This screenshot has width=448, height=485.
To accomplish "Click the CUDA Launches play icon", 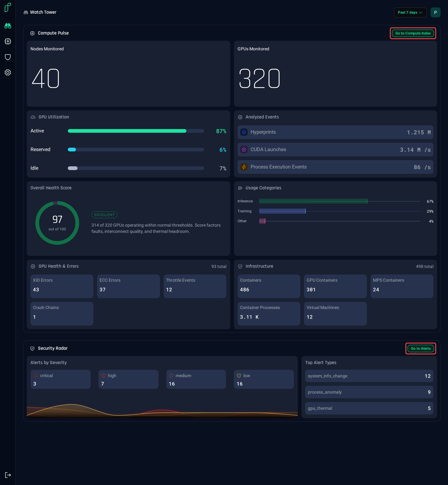I will click(244, 150).
